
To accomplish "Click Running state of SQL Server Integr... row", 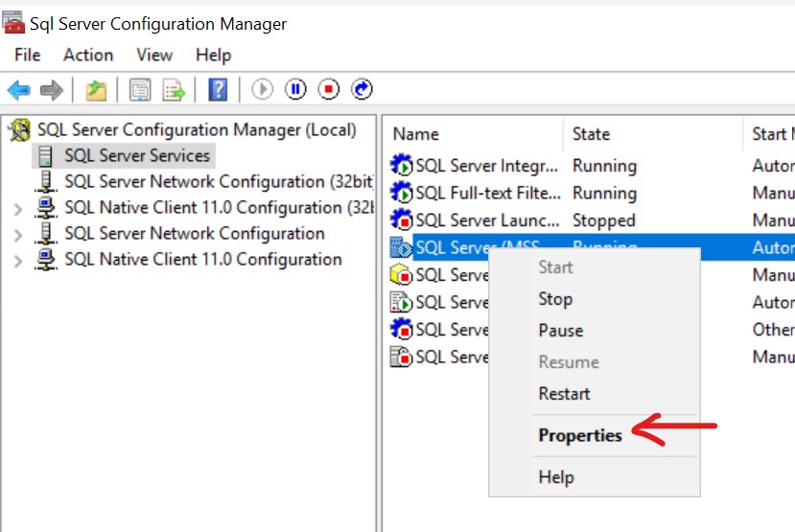I will click(x=604, y=165).
